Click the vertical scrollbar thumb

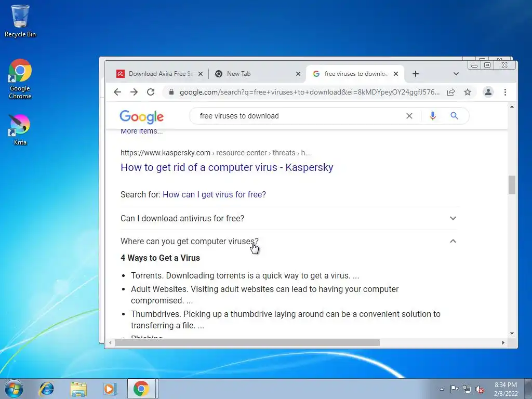[x=512, y=184]
